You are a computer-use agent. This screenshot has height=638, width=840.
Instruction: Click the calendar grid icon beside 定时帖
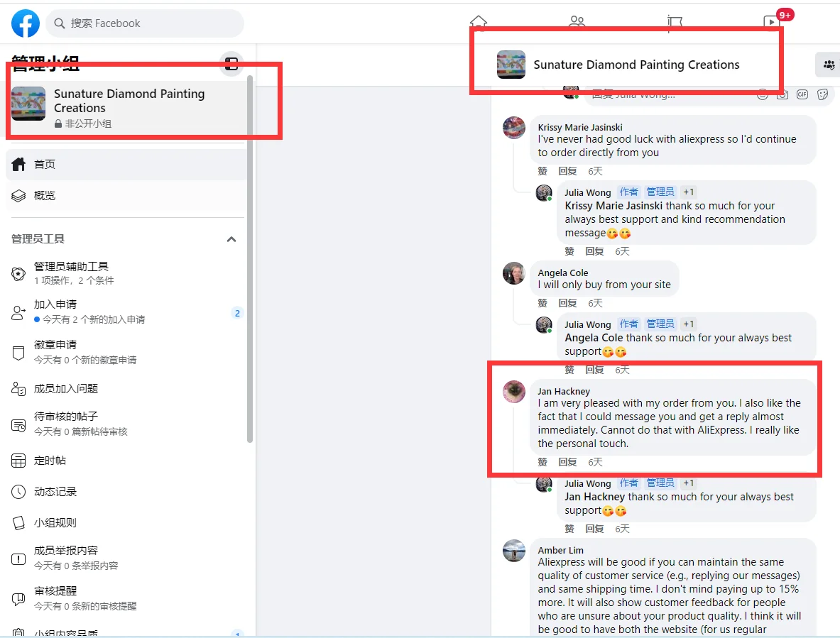(x=18, y=461)
